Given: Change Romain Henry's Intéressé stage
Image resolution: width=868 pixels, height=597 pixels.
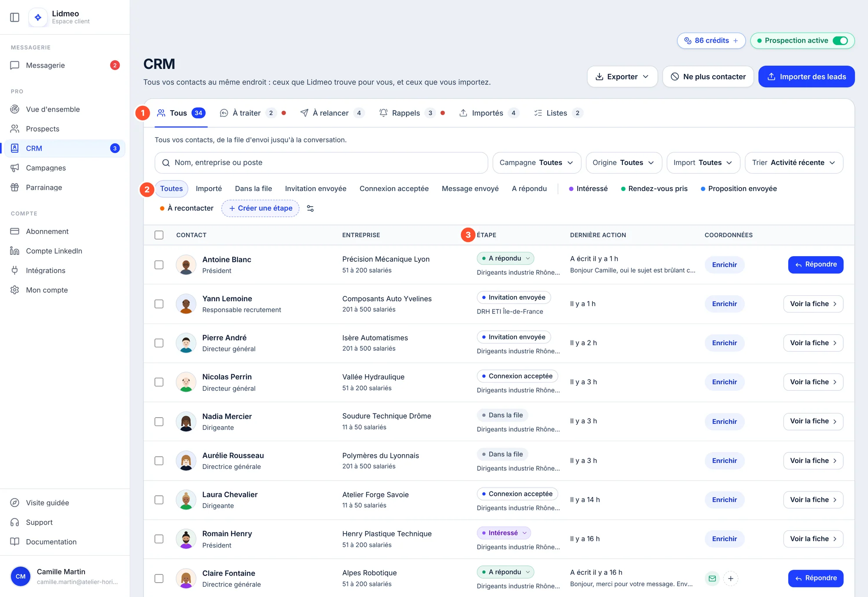Looking at the screenshot, I should (503, 533).
